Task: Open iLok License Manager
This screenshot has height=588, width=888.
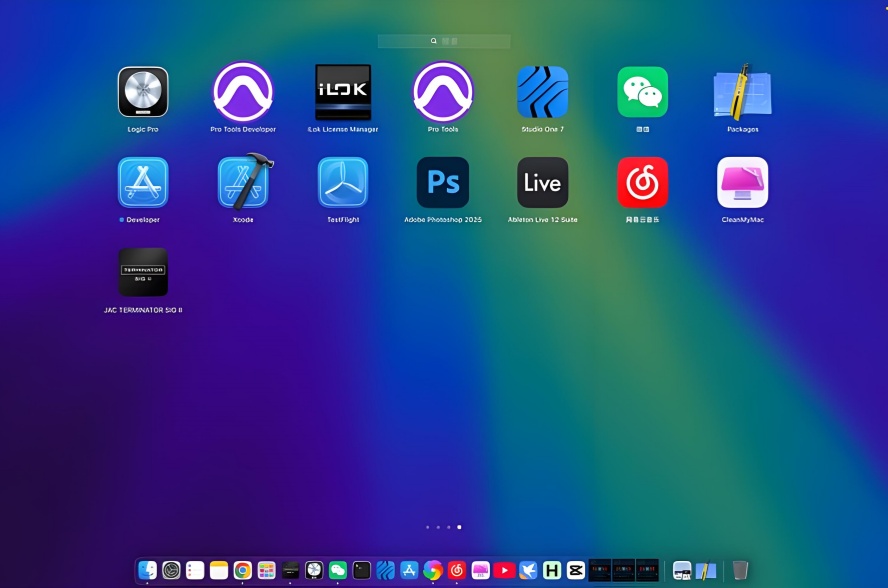Action: tap(343, 92)
